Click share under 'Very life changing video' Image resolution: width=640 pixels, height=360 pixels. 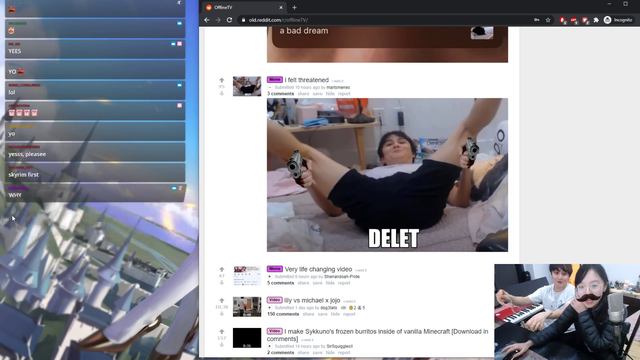(x=303, y=283)
